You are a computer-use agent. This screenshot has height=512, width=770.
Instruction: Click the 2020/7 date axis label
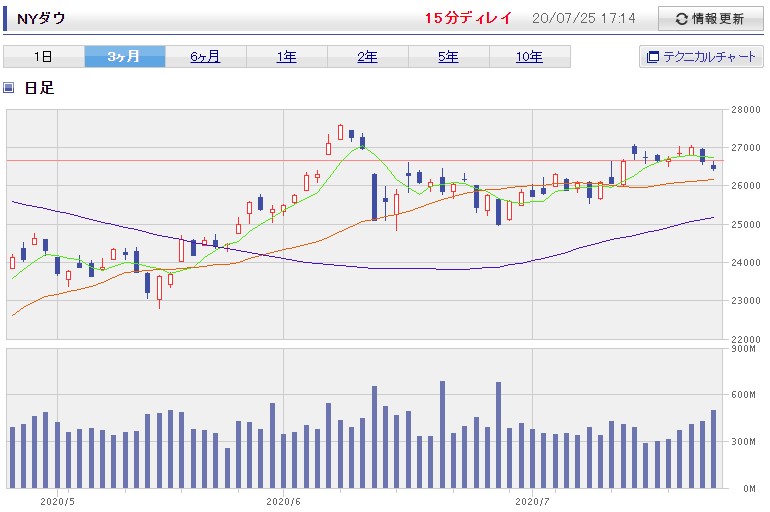tap(532, 502)
